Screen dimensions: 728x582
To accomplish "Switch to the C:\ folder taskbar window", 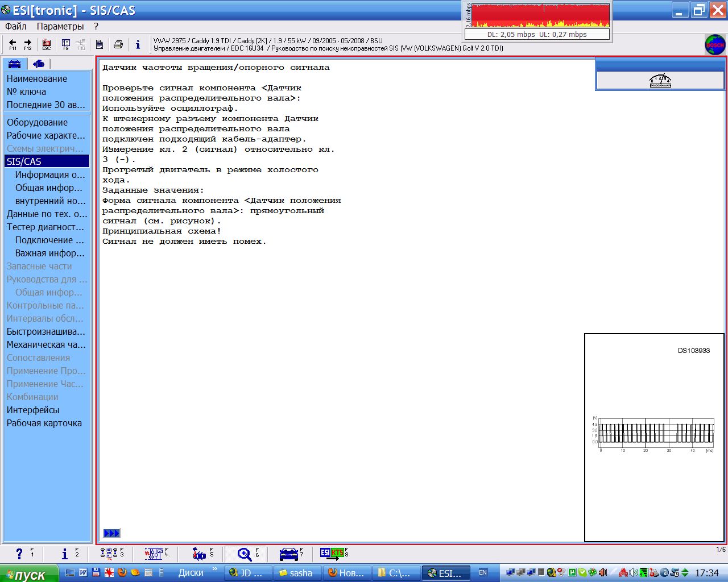I will pos(396,573).
